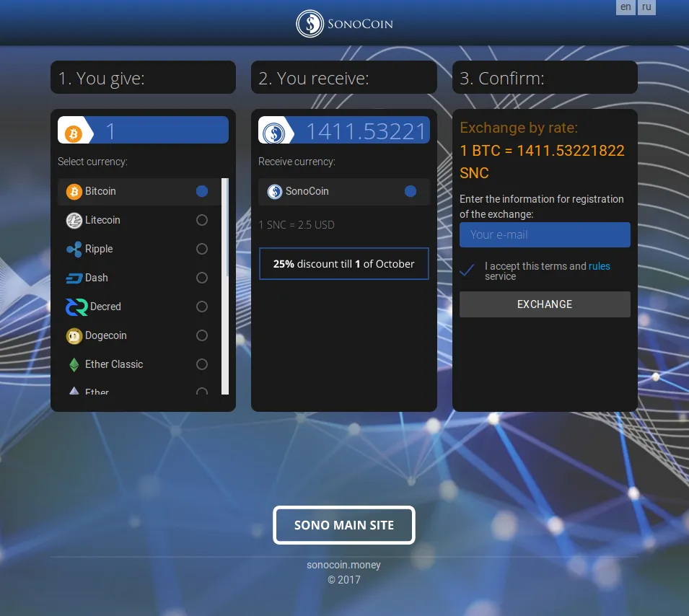Viewport: 689px width, 616px height.
Task: Click the give amount field showing 1
Action: 144,130
